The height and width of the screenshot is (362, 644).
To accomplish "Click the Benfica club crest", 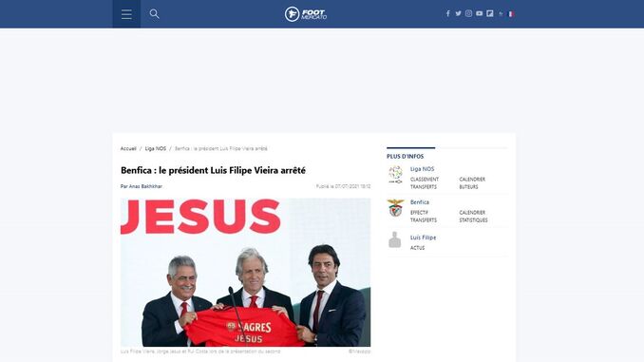I will point(395,208).
